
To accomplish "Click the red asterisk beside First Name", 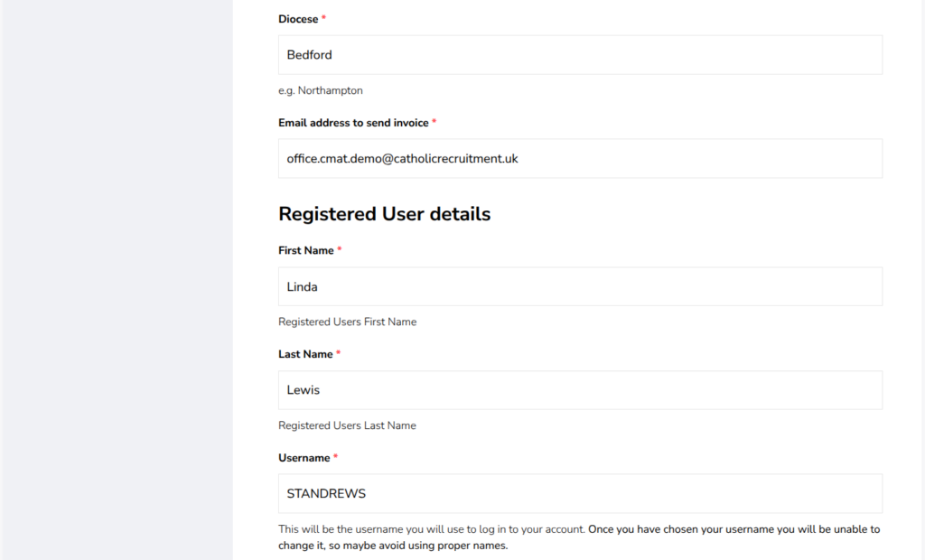I will (x=340, y=250).
